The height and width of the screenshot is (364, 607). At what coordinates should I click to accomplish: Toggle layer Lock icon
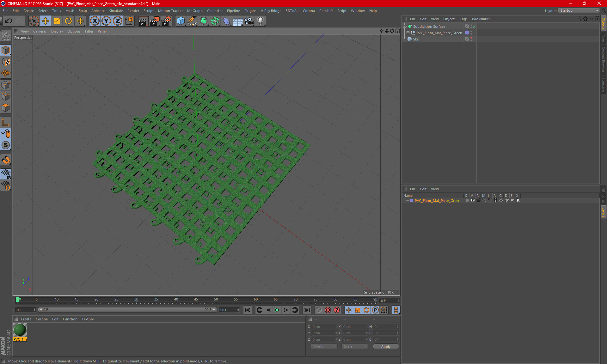489,200
